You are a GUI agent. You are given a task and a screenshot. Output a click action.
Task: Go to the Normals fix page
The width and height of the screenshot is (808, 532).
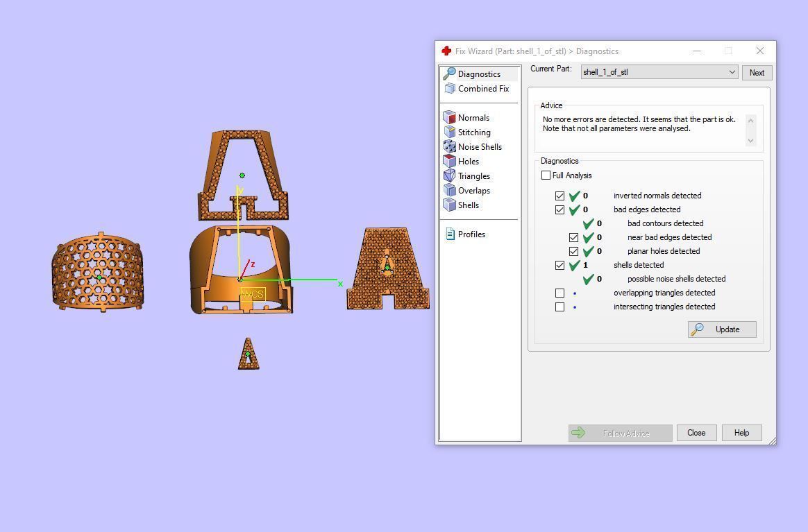pyautogui.click(x=473, y=118)
